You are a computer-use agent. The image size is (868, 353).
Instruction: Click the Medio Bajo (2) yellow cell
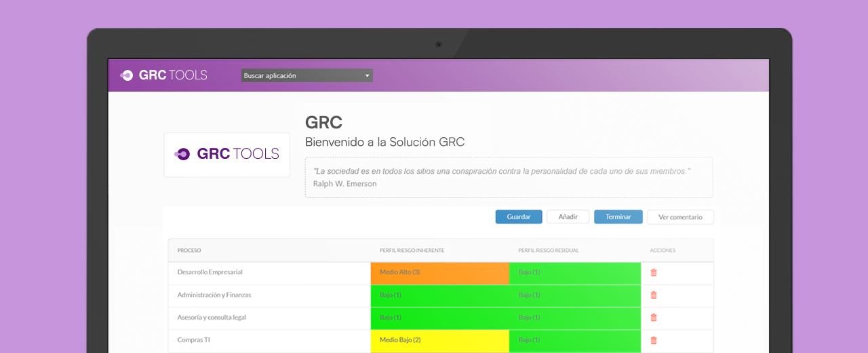(x=440, y=340)
